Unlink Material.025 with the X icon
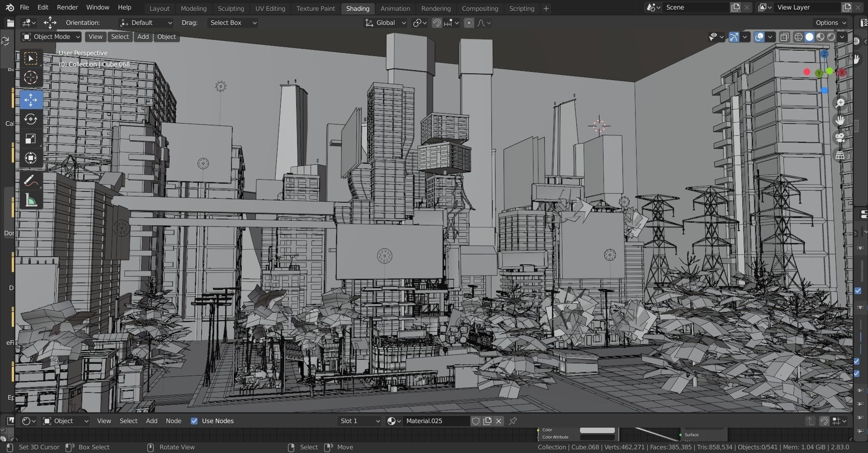This screenshot has width=868, height=453. (499, 421)
